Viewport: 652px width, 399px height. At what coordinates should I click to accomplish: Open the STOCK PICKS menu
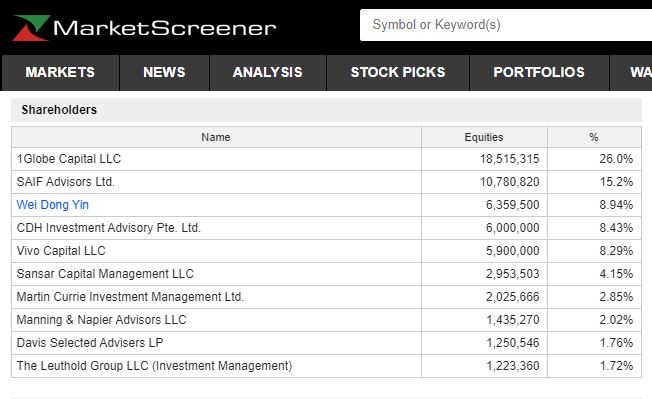[398, 72]
